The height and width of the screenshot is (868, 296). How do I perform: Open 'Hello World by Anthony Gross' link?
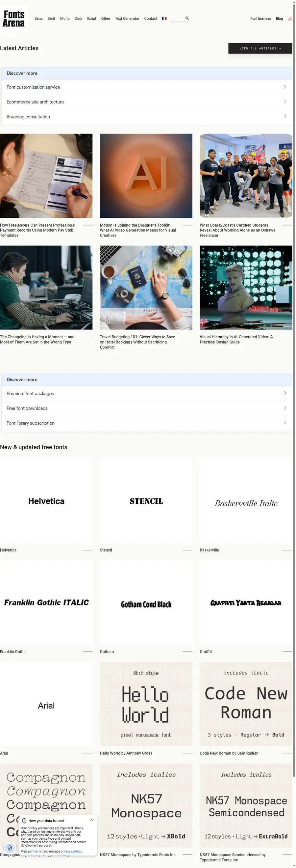click(x=126, y=753)
